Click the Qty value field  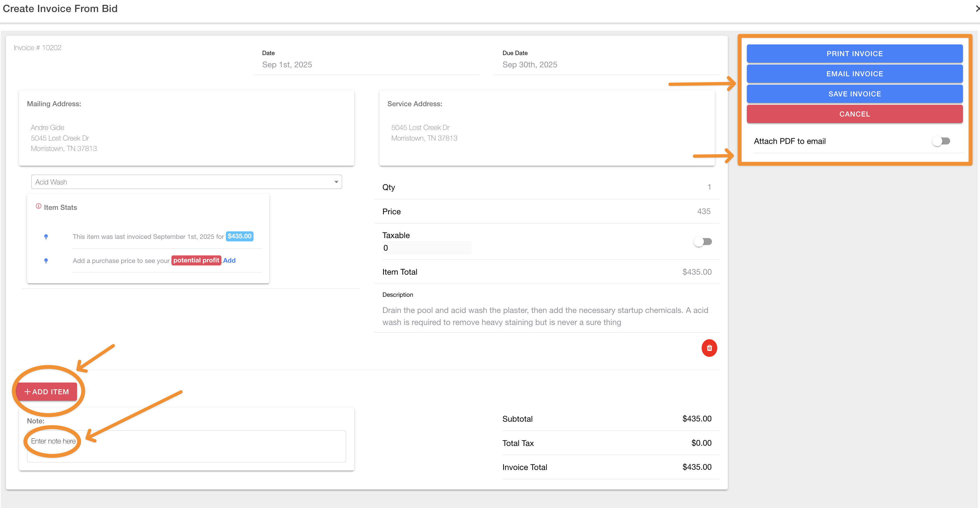pyautogui.click(x=708, y=187)
